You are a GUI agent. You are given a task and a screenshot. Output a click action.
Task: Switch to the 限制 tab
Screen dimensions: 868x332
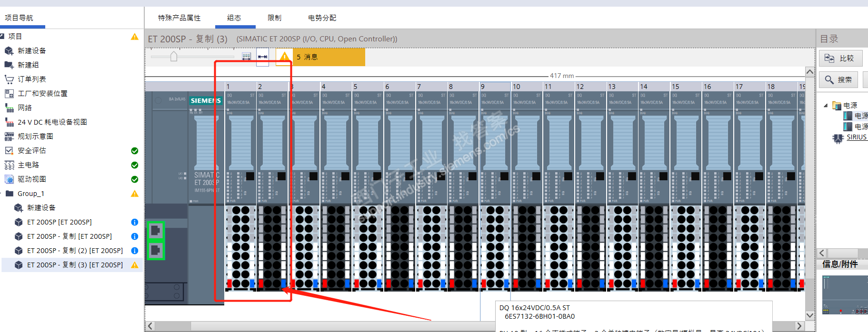(x=275, y=18)
